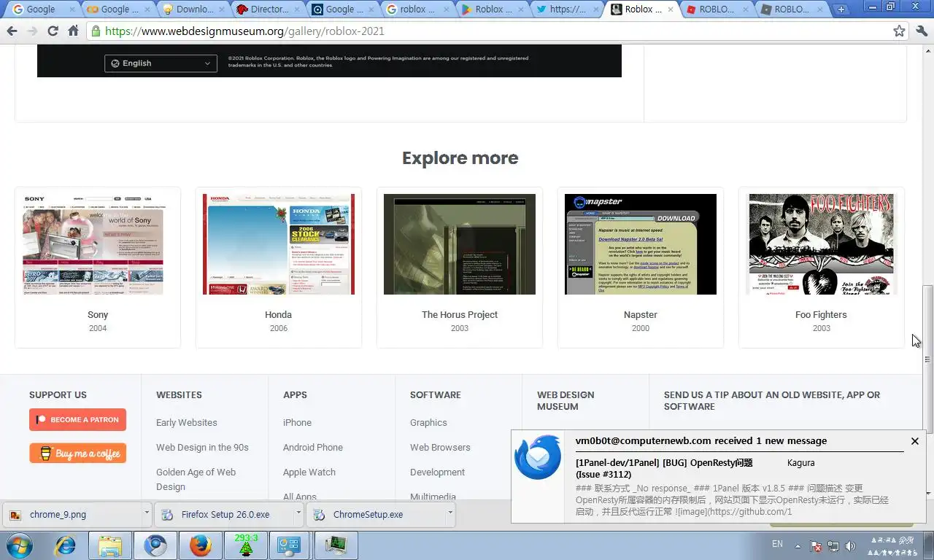Image resolution: width=934 pixels, height=560 pixels.
Task: Reload the page with the refresh icon
Action: point(53,31)
